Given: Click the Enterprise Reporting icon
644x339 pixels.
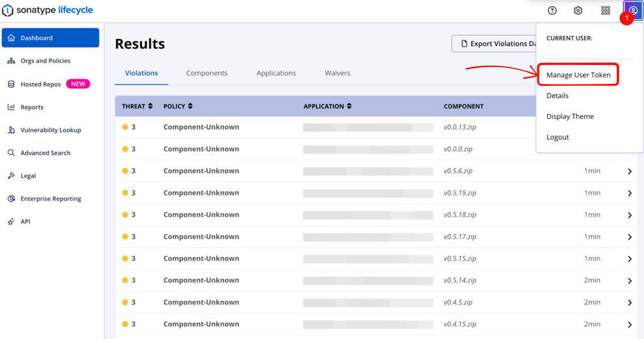Looking at the screenshot, I should click(x=12, y=199).
